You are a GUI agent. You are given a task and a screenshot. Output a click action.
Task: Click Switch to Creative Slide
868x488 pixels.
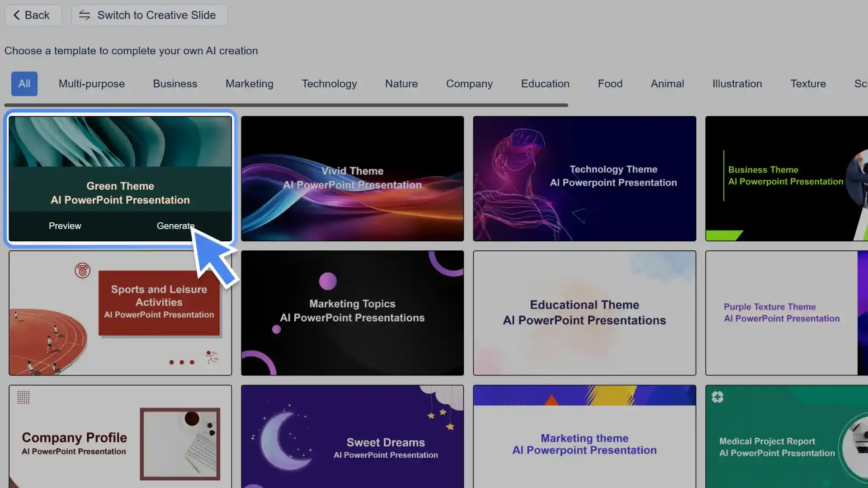point(149,15)
